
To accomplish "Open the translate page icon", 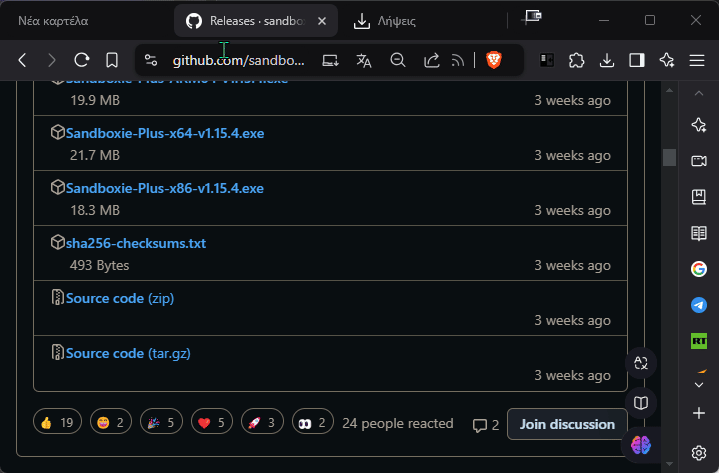I will coord(364,60).
